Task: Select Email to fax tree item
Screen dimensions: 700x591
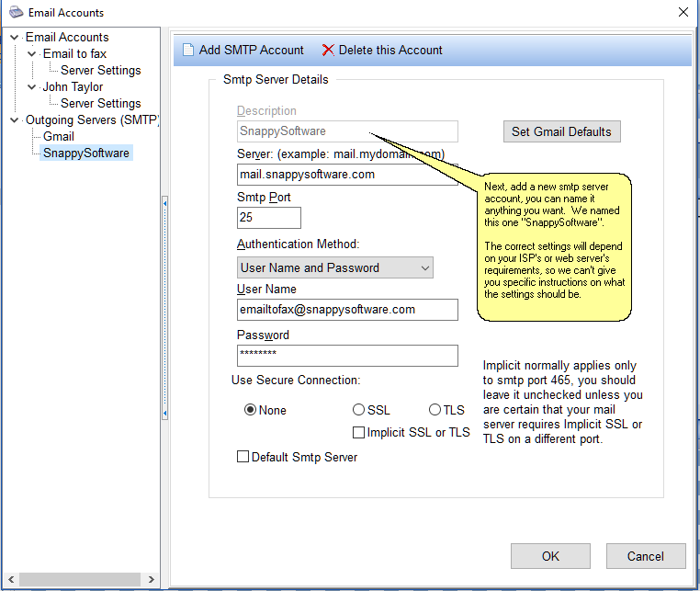Action: [x=74, y=53]
